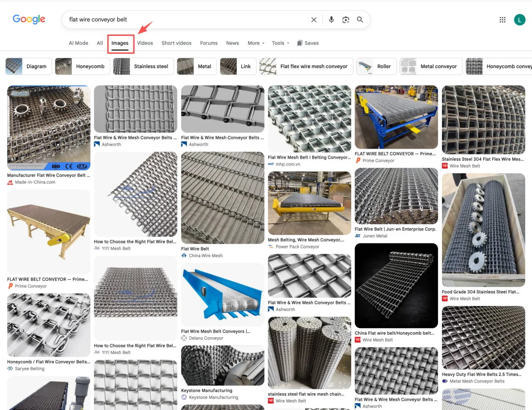Viewport: 532px width, 410px height.
Task: Open the 'Flat Wire Belt | Jun-en Enterprise Corp.' link
Action: [x=395, y=229]
